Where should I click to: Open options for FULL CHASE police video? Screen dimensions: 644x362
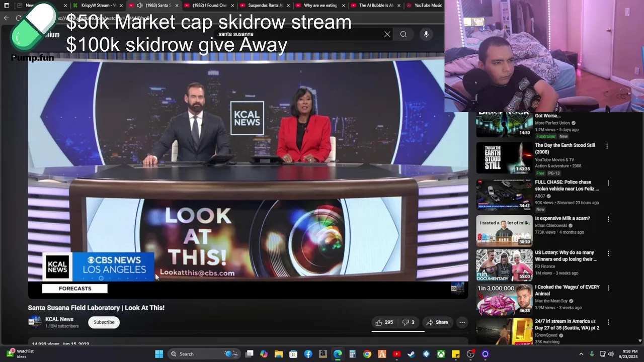(x=608, y=184)
